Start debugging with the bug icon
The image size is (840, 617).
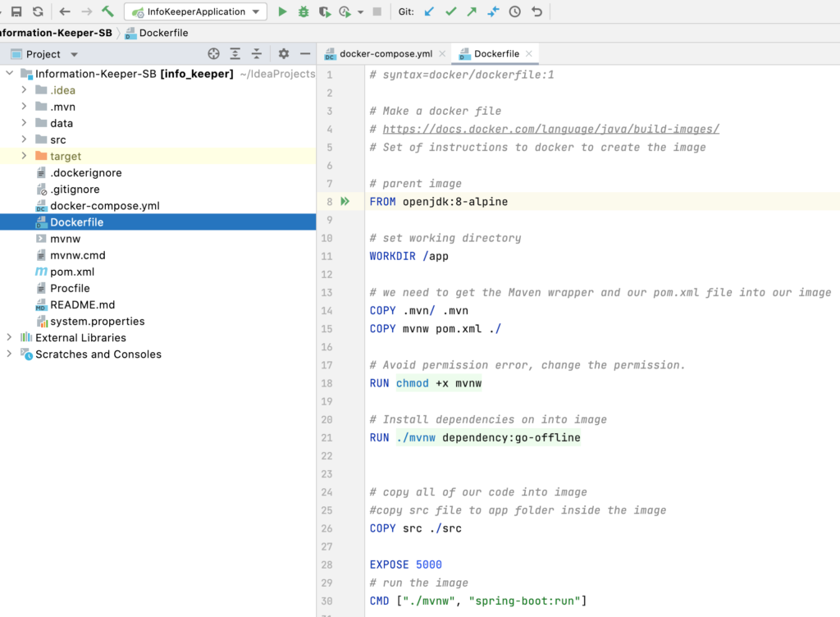click(x=303, y=11)
